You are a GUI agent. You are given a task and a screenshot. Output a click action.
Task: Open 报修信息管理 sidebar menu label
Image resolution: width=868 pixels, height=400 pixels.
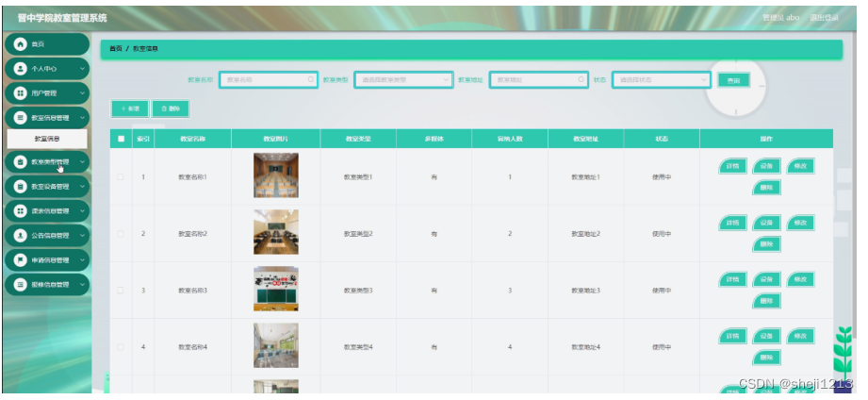[50, 284]
